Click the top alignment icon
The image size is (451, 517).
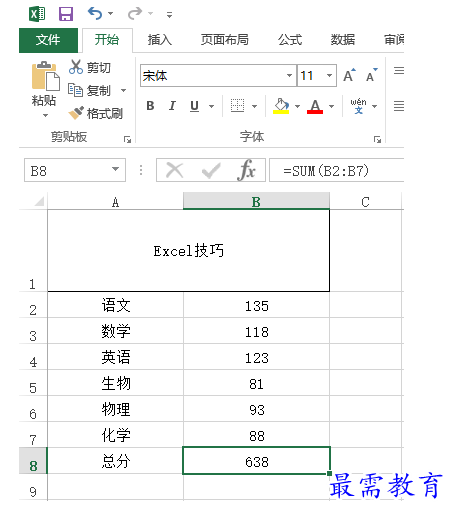click(399, 71)
